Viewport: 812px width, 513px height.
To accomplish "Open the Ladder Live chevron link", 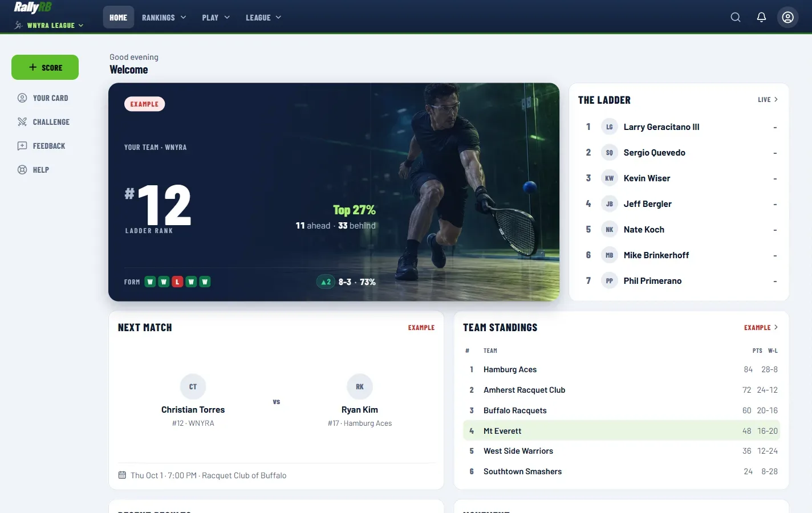I will pos(768,100).
